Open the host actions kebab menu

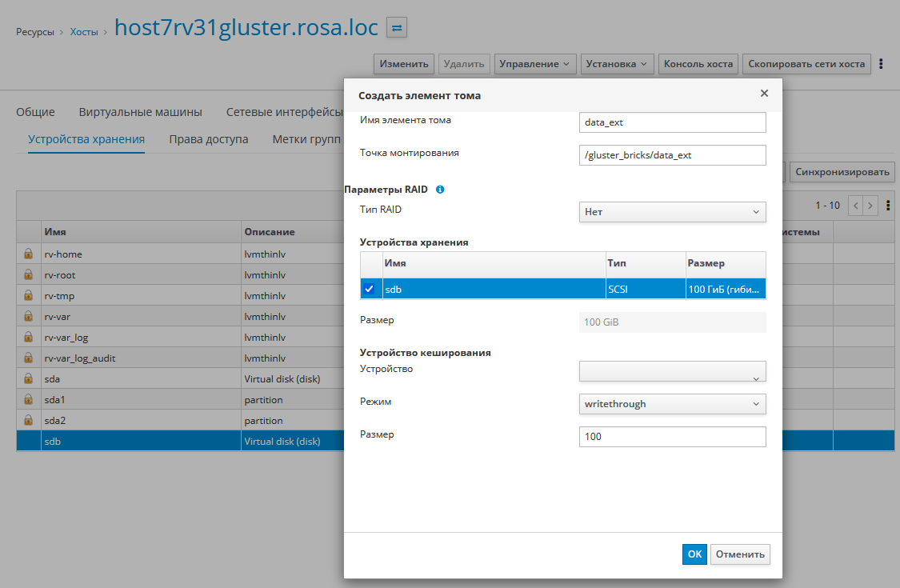(882, 64)
